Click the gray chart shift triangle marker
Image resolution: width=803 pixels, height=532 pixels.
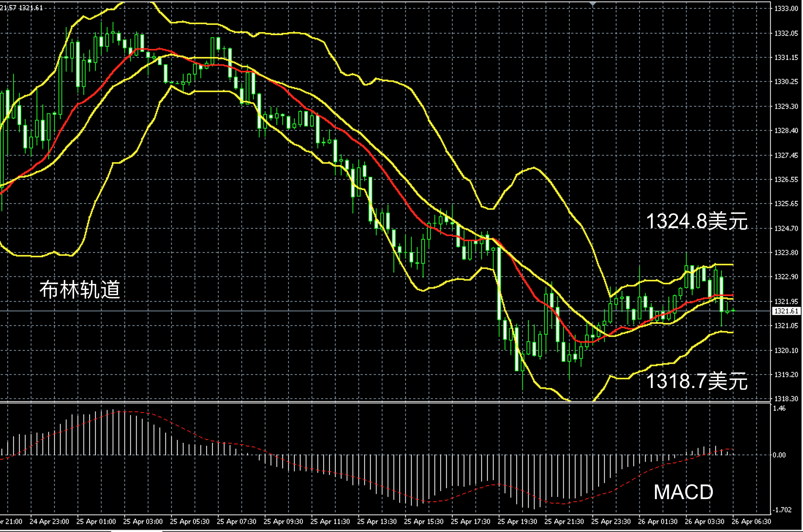click(x=593, y=4)
